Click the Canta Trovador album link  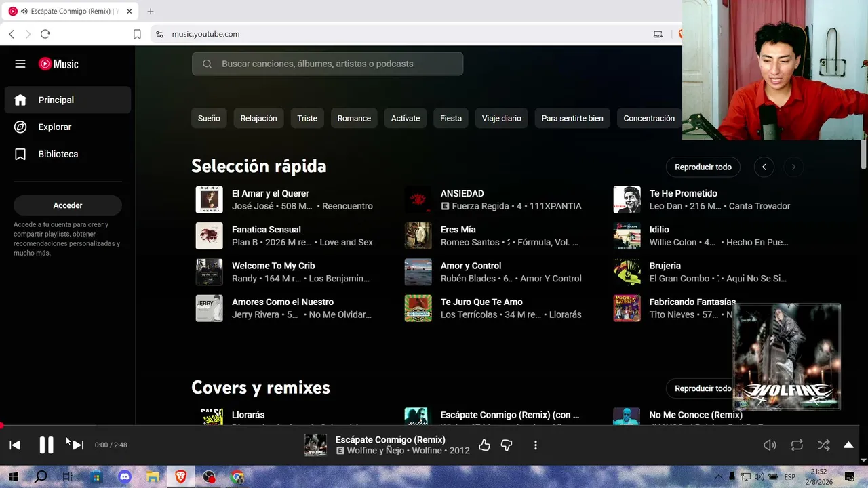click(759, 206)
